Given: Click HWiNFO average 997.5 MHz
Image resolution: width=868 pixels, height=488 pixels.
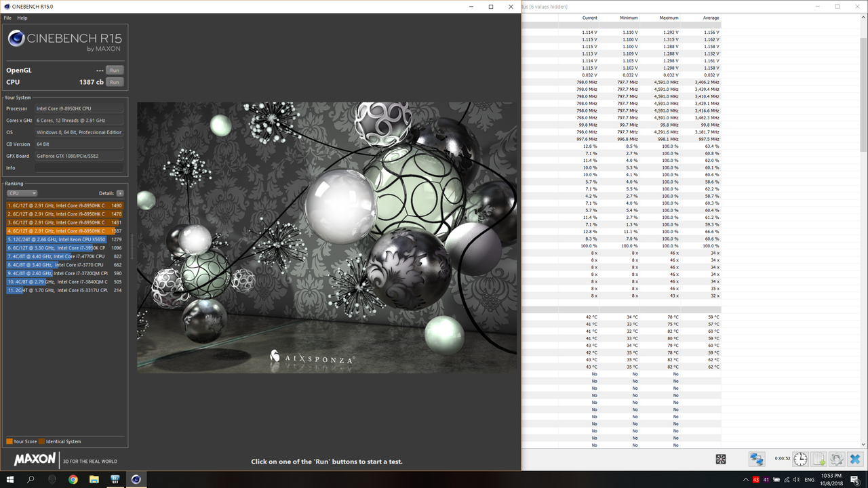Looking at the screenshot, I should [x=709, y=139].
